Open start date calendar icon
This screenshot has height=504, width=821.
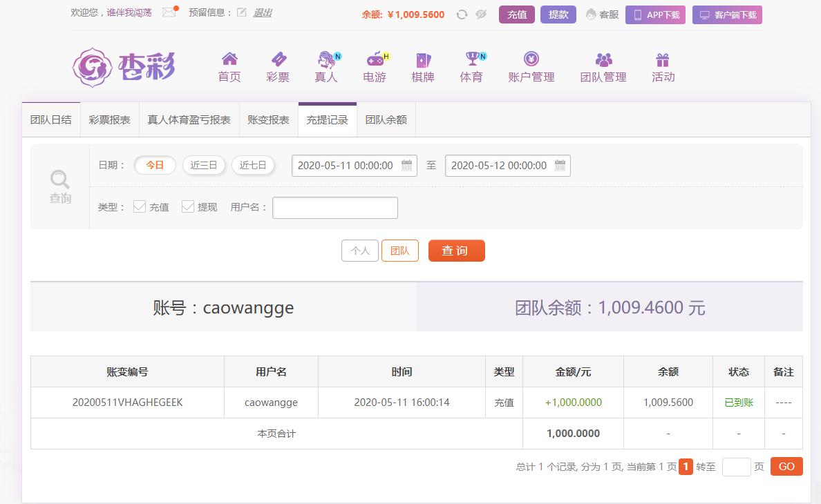tap(406, 165)
